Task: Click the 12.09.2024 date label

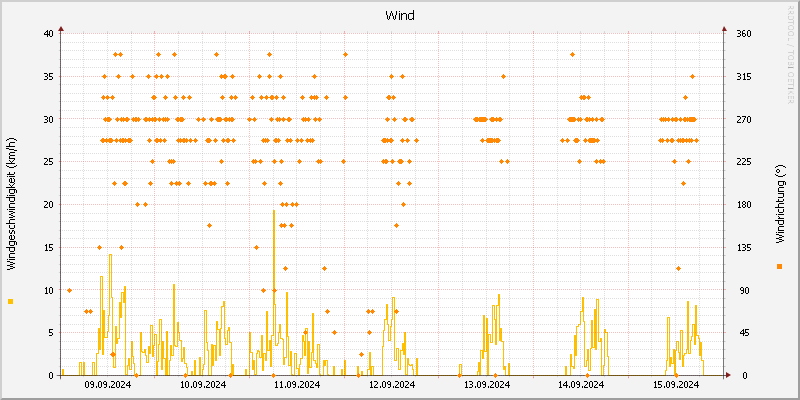Action: (392, 385)
